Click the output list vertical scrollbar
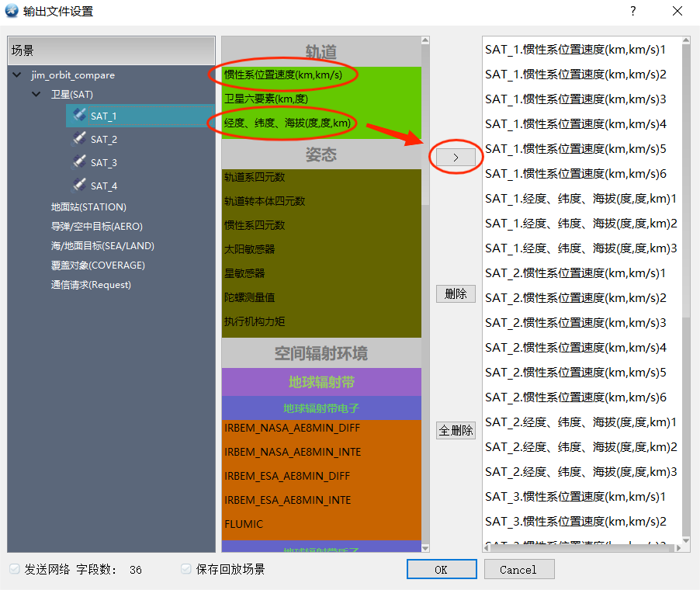This screenshot has height=590, width=700. [686, 179]
